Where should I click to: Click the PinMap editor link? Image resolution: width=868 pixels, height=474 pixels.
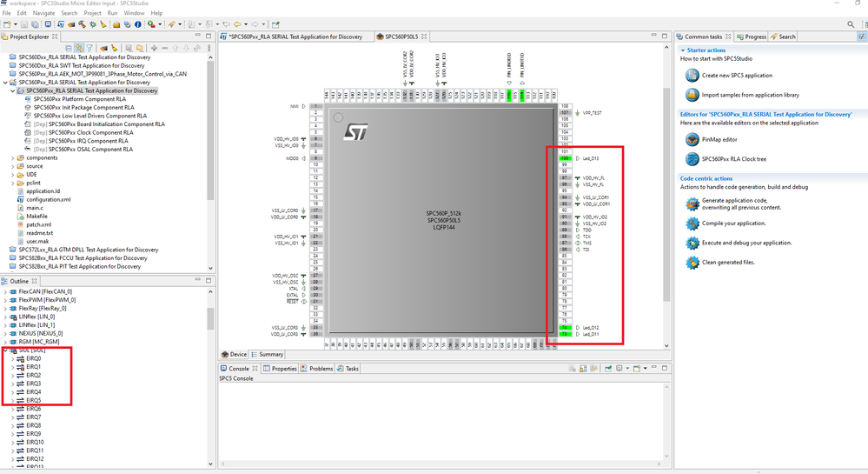(719, 140)
